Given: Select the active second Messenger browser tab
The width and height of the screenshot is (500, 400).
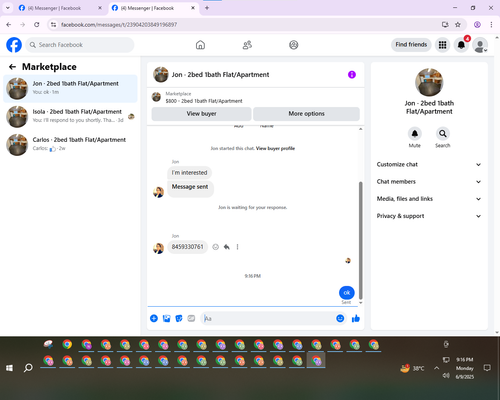Looking at the screenshot, I should pos(153,8).
